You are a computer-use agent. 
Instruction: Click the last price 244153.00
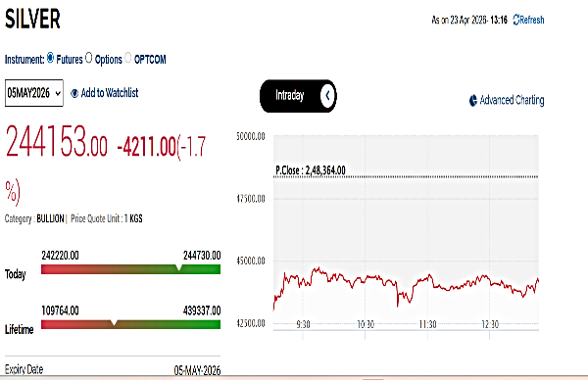pos(56,141)
